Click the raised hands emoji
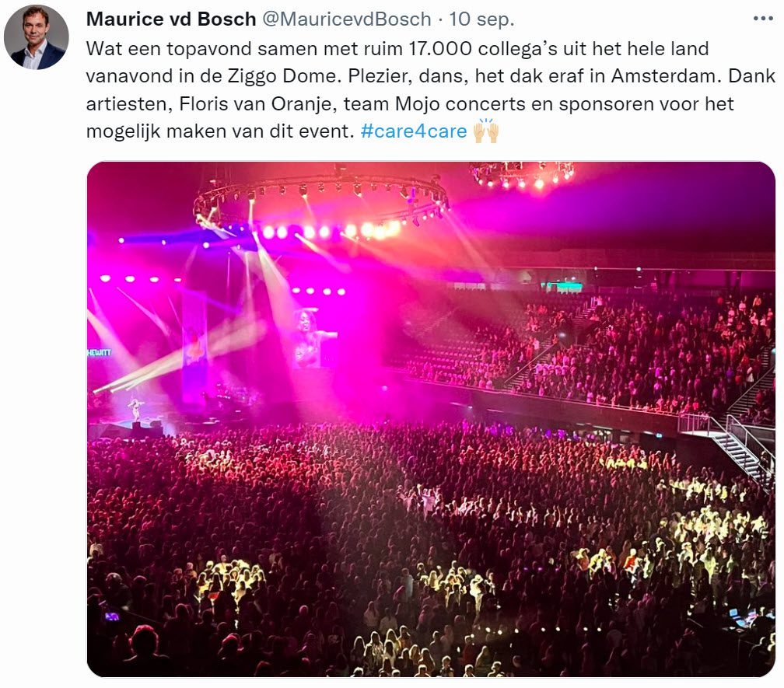The image size is (784, 688). point(485,131)
